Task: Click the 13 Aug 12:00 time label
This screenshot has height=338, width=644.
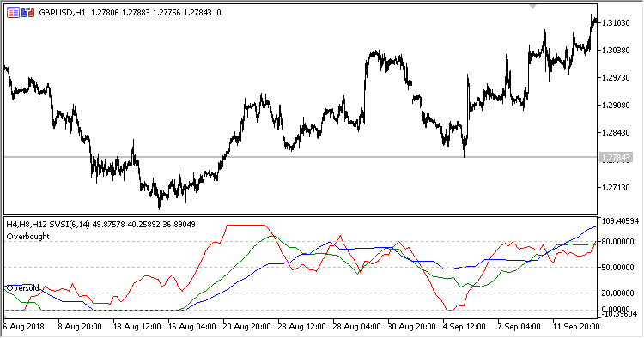Action: (137, 327)
